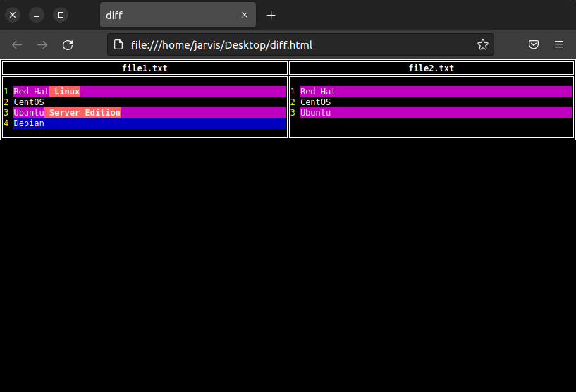Click the 'Debian' line in file1.txt
Screen dimensions: 576x392
pyautogui.click(x=150, y=123)
